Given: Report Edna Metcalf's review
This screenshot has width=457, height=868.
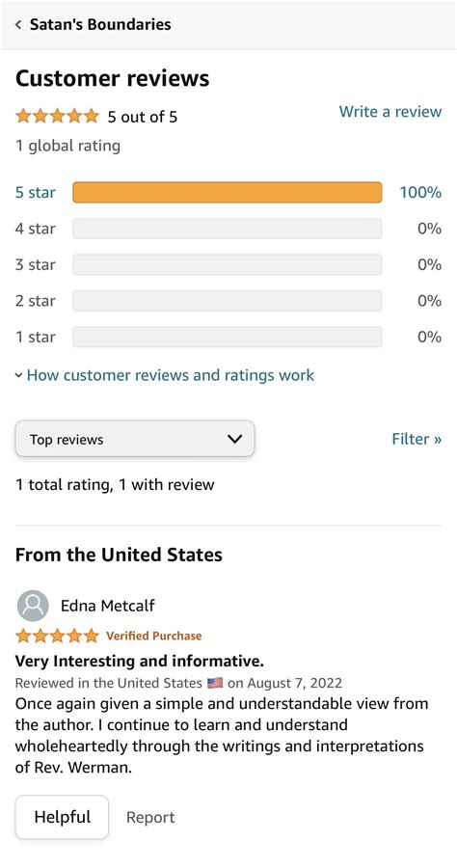Looking at the screenshot, I should tap(150, 818).
